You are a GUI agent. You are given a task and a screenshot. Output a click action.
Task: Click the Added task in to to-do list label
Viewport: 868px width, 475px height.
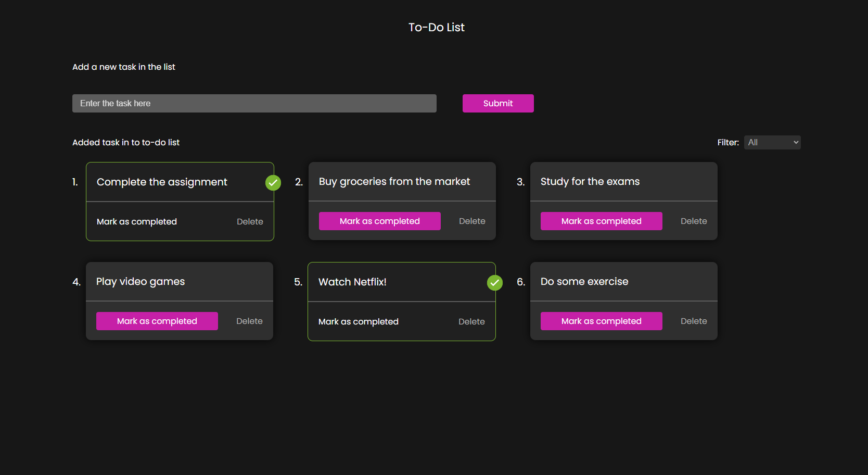click(x=126, y=142)
